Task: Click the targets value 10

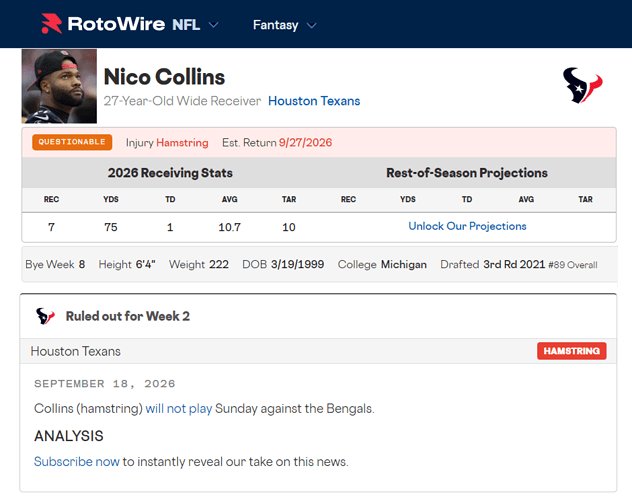Action: point(289,227)
